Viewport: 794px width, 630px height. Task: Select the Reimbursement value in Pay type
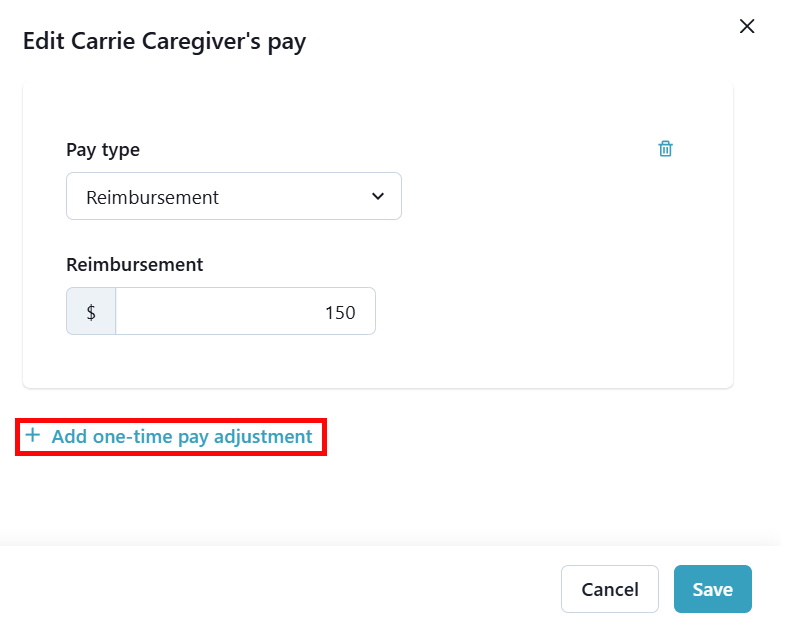[x=153, y=197]
